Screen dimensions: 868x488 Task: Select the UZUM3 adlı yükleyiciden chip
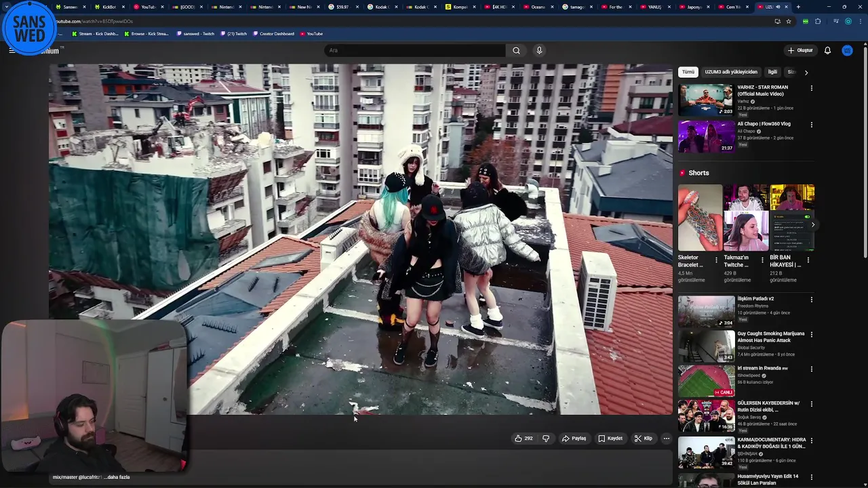730,72
